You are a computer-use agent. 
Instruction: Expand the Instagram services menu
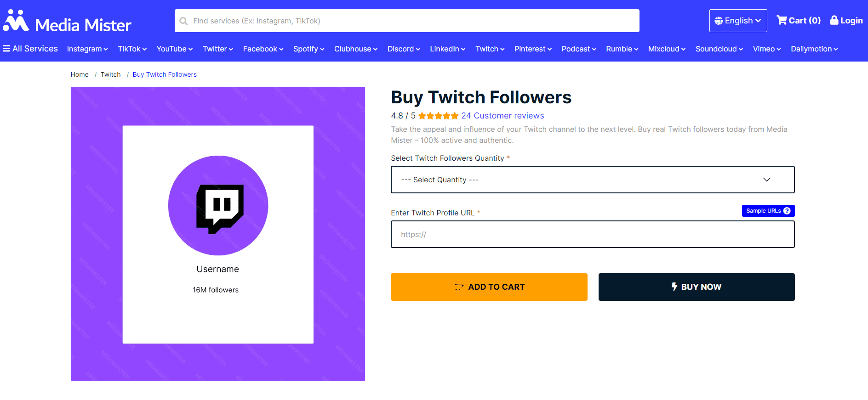tap(87, 49)
